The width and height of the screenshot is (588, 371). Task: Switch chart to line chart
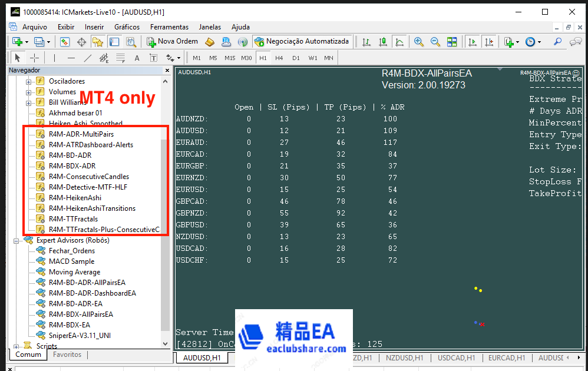pyautogui.click(x=399, y=42)
